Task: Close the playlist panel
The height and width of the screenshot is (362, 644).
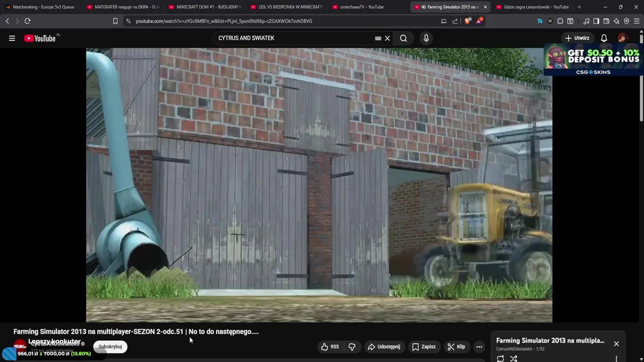Action: point(616,344)
